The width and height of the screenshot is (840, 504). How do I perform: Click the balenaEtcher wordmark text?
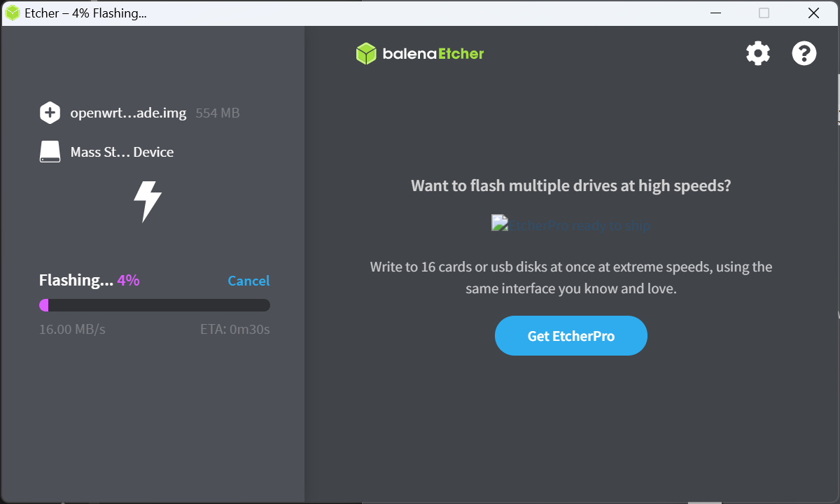coord(433,53)
